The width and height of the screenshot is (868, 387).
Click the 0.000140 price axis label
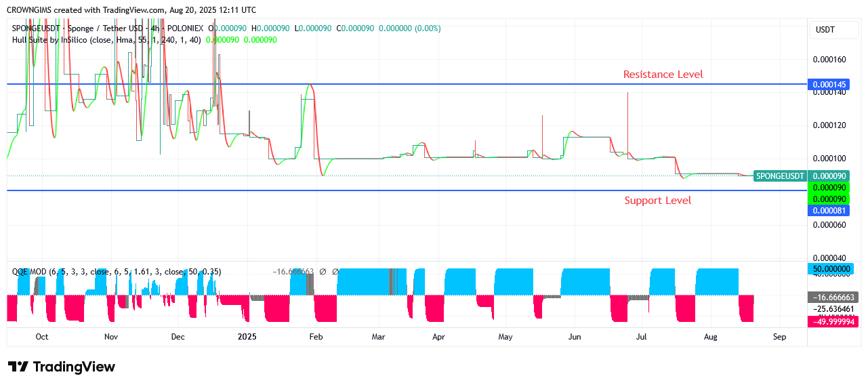[829, 93]
